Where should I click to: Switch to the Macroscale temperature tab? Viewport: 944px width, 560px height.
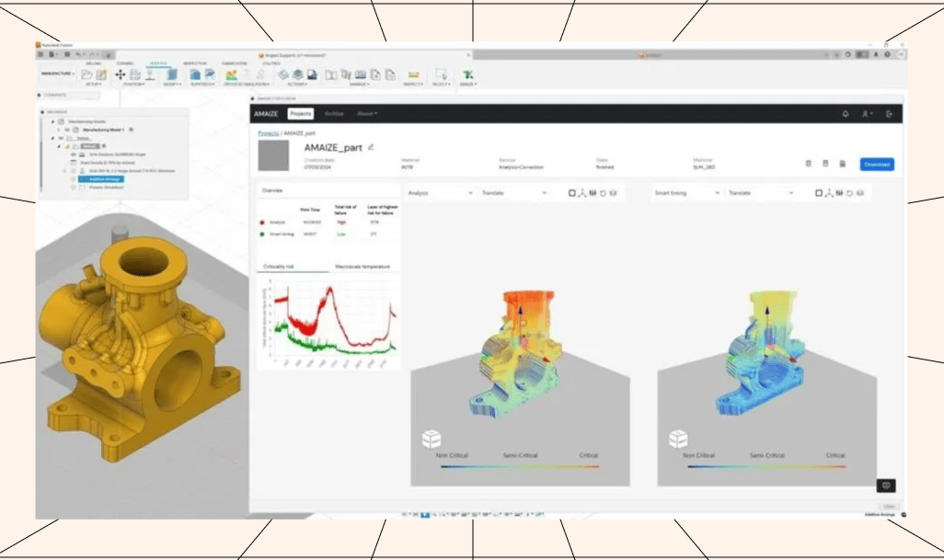(364, 266)
